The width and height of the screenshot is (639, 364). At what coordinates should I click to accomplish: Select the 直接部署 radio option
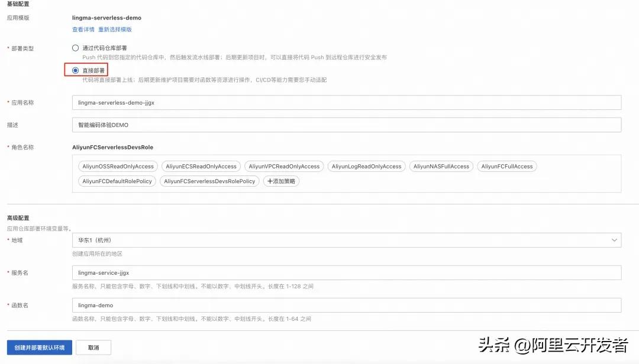[75, 70]
